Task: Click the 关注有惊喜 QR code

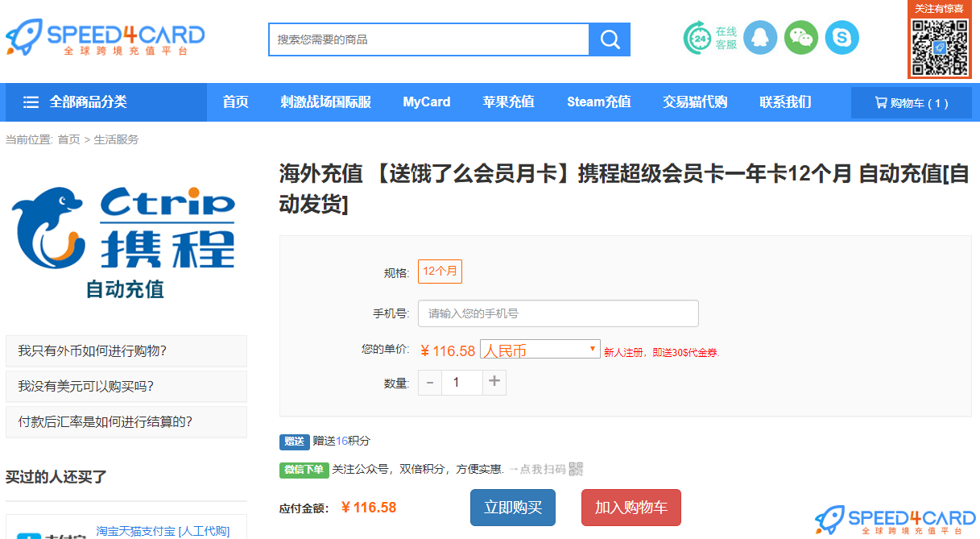Action: tap(940, 46)
